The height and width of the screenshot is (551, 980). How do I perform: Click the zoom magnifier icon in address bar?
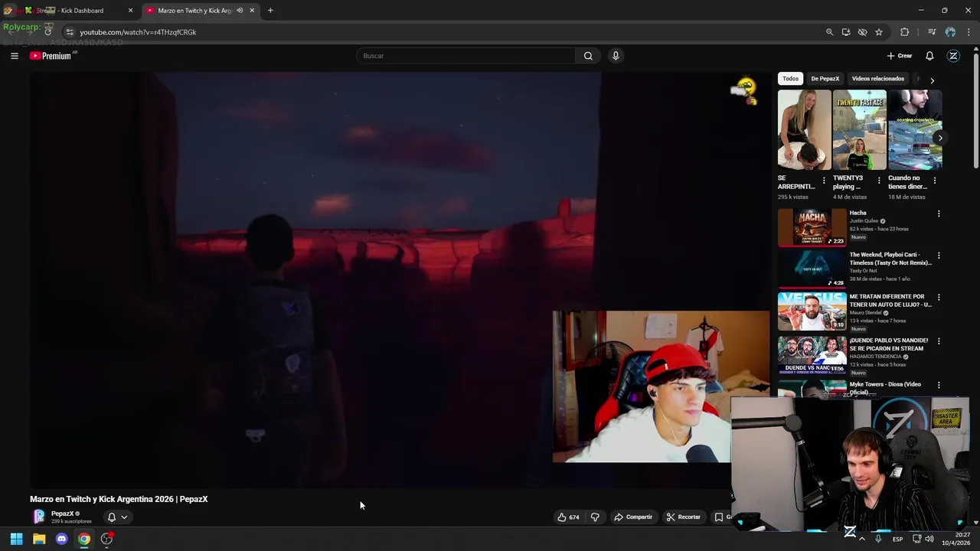(x=829, y=32)
